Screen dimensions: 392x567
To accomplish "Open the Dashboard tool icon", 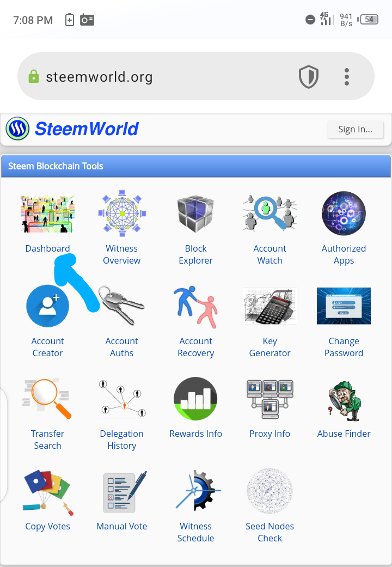I will point(47,214).
